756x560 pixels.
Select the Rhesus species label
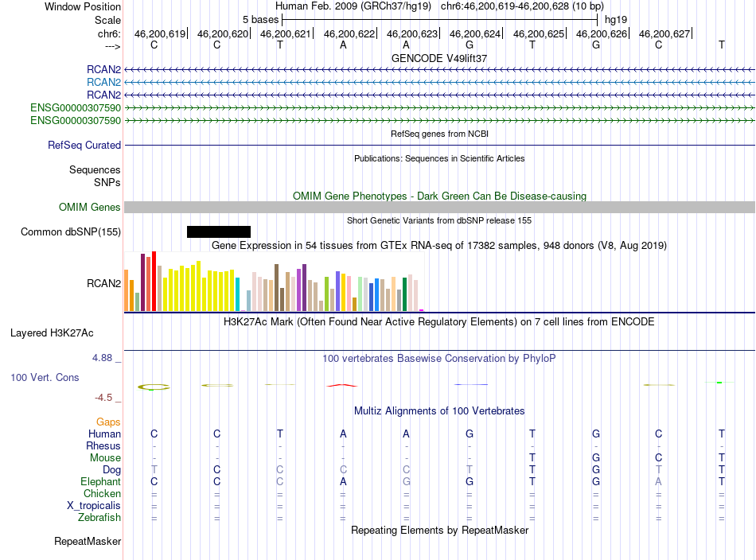click(x=103, y=445)
